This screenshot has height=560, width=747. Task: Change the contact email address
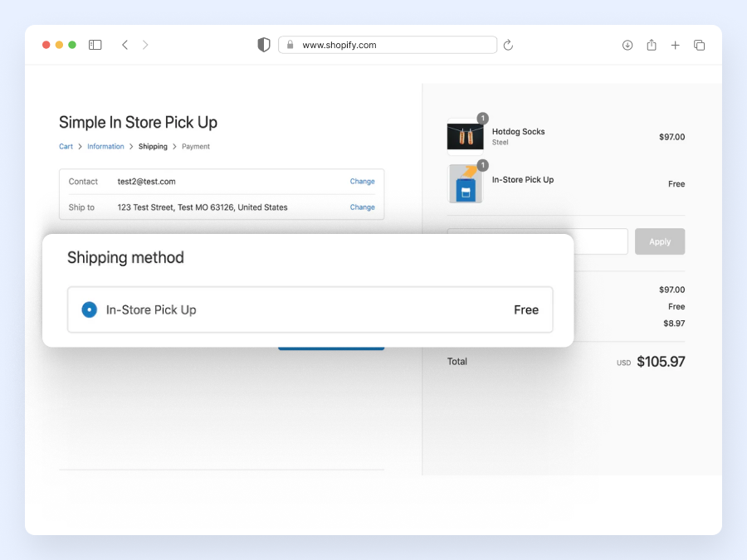[x=362, y=182]
